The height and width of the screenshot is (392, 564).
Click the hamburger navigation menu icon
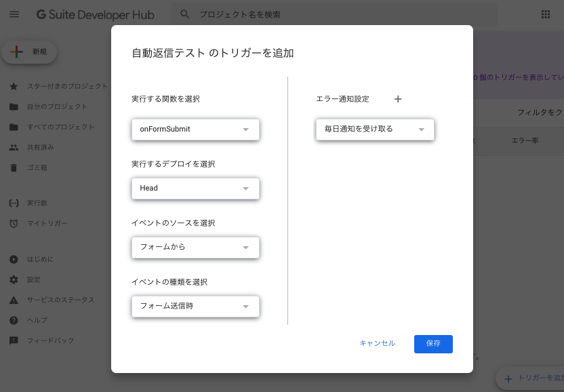(14, 14)
